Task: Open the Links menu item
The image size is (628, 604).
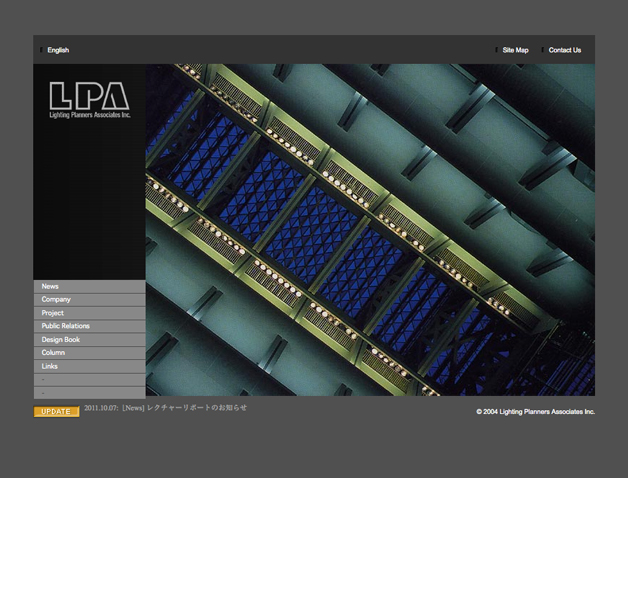Action: pos(50,366)
